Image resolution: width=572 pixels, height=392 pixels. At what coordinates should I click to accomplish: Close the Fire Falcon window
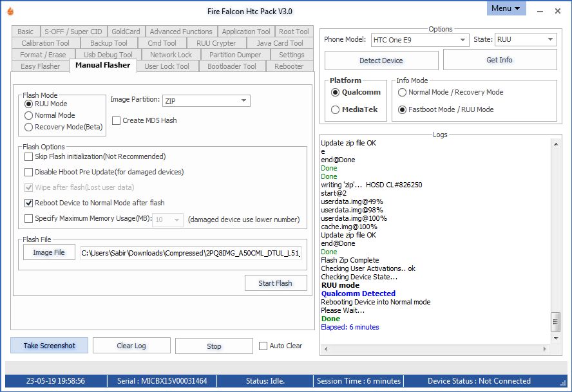coord(558,12)
